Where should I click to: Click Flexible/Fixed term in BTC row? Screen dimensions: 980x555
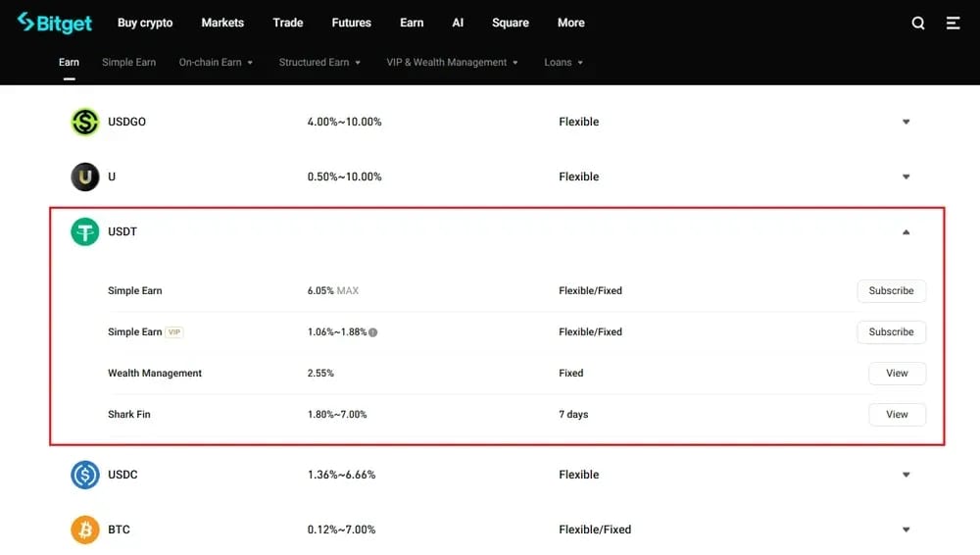point(595,530)
